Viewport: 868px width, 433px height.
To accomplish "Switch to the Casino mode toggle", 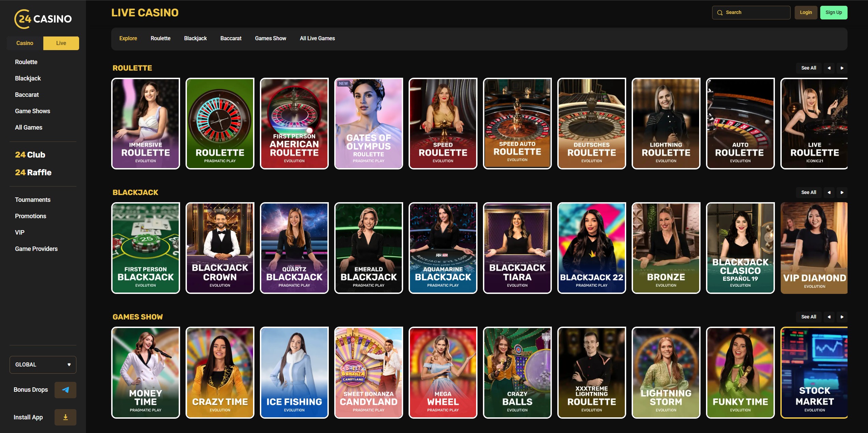I will (25, 43).
